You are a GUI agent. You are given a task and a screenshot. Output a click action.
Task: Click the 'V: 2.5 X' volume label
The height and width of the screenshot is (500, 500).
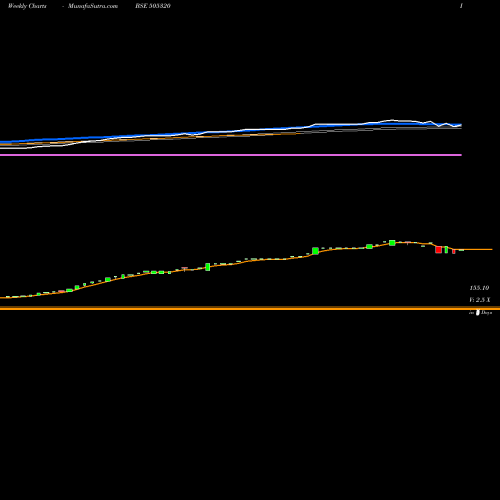(x=480, y=300)
